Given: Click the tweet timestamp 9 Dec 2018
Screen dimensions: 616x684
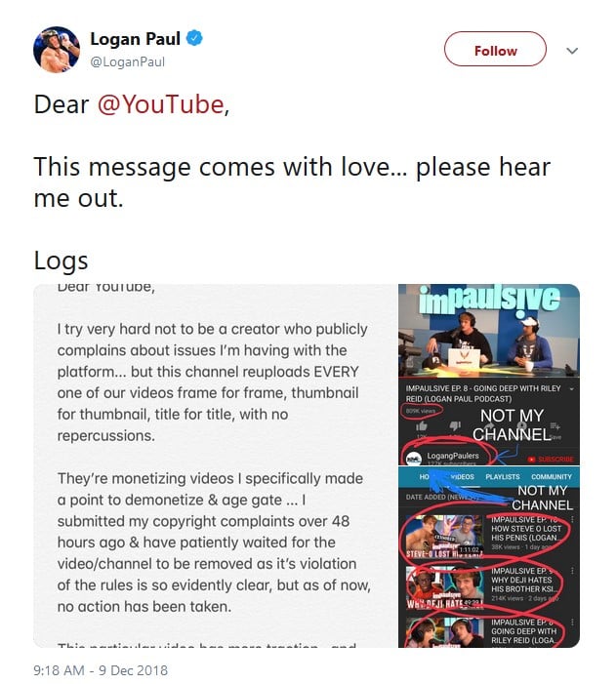Looking at the screenshot, I should pyautogui.click(x=101, y=670).
